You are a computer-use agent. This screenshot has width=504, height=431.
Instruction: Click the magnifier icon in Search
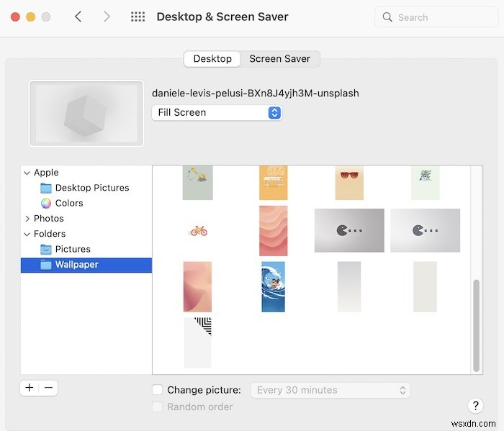pos(387,17)
